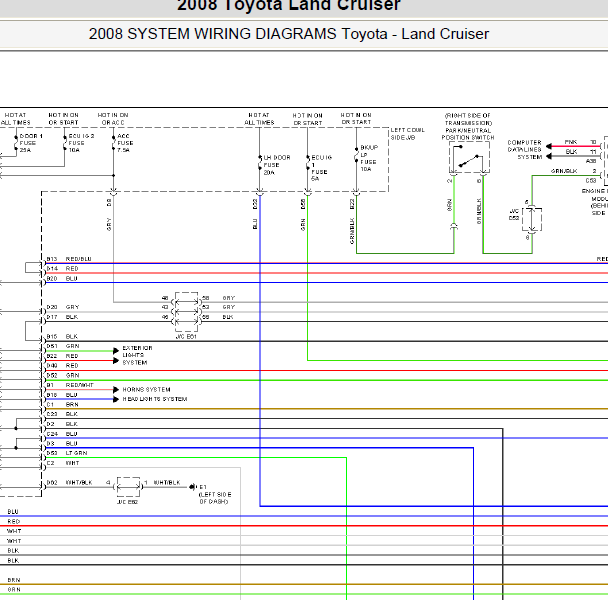The image size is (608, 600).
Task: Click the 'D62 WHT/BLK' terminal label
Action: point(69,482)
